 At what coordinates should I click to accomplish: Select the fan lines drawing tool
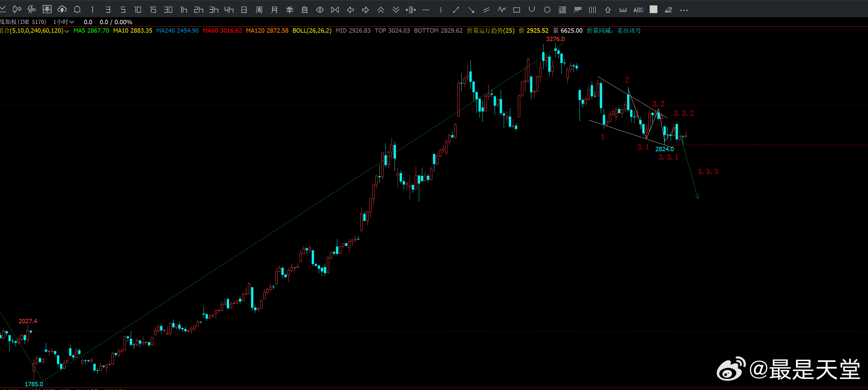[578, 10]
